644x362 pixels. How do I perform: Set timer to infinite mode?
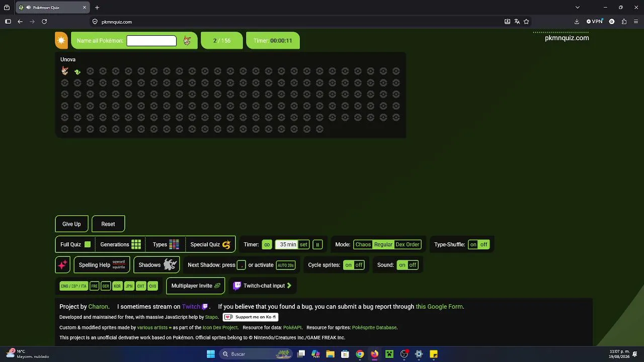click(267, 245)
